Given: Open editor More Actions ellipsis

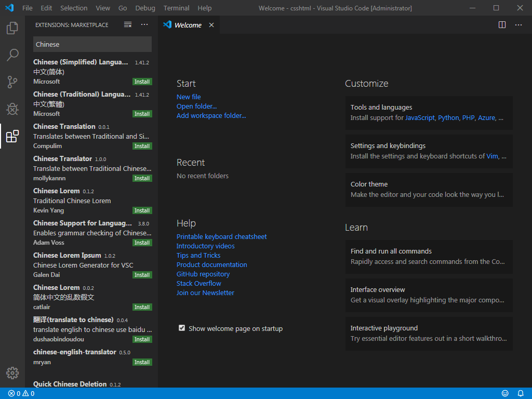Looking at the screenshot, I should (518, 25).
